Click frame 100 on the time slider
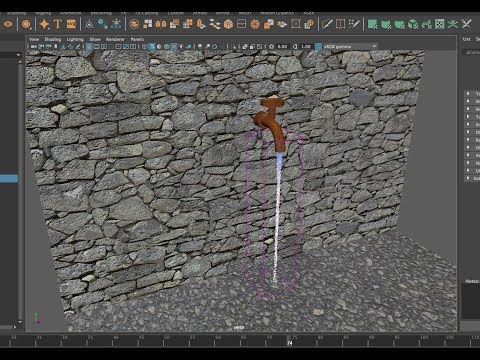The width and height of the screenshot is (480, 360). coord(424,338)
